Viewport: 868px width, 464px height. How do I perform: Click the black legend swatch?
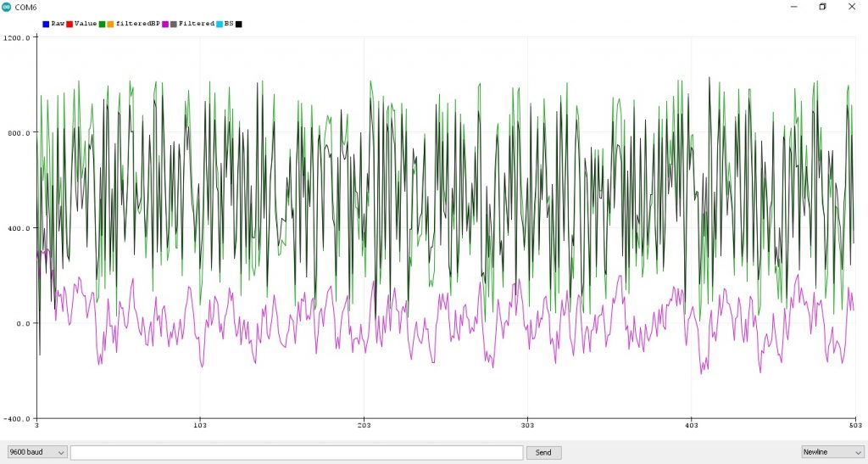click(238, 24)
